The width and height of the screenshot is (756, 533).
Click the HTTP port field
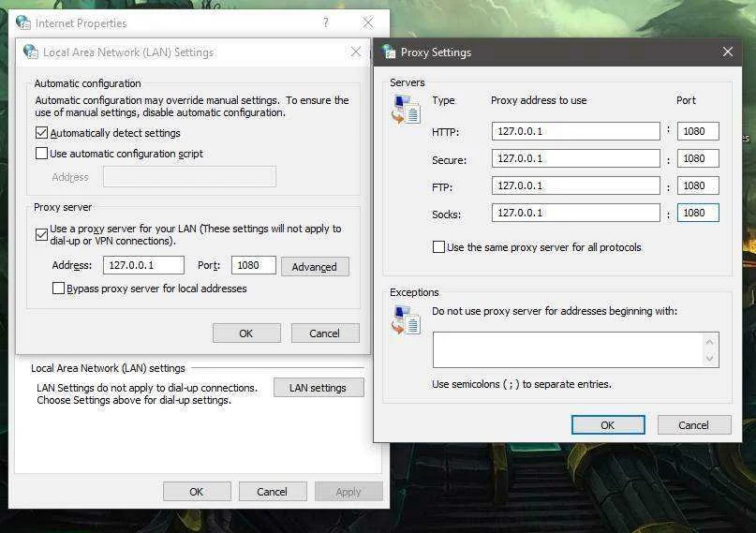pos(698,131)
